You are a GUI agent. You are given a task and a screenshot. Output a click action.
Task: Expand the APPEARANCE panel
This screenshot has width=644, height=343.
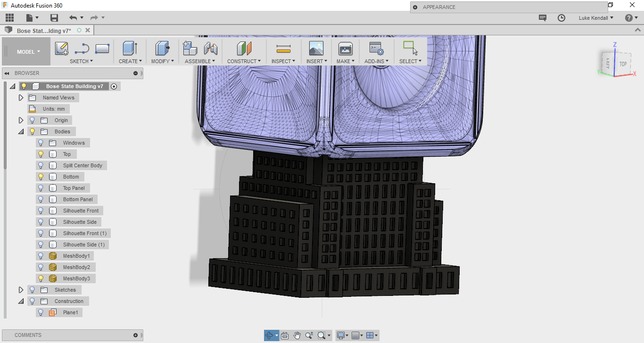click(x=415, y=7)
